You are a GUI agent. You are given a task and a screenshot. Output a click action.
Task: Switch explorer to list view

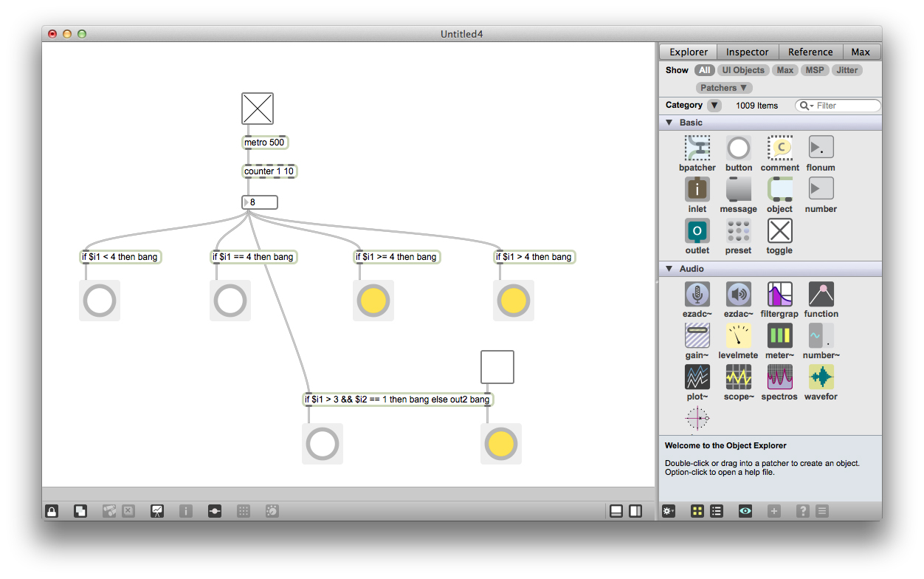click(717, 510)
